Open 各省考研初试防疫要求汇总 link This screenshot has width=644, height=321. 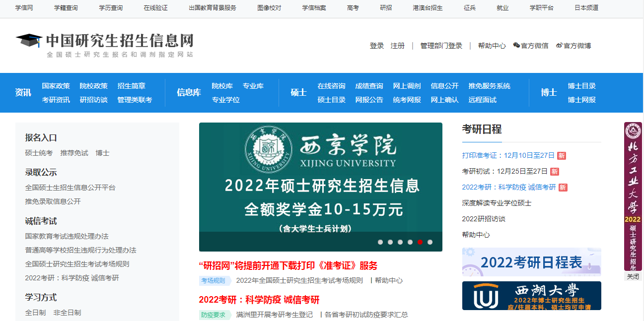pyautogui.click(x=366, y=315)
